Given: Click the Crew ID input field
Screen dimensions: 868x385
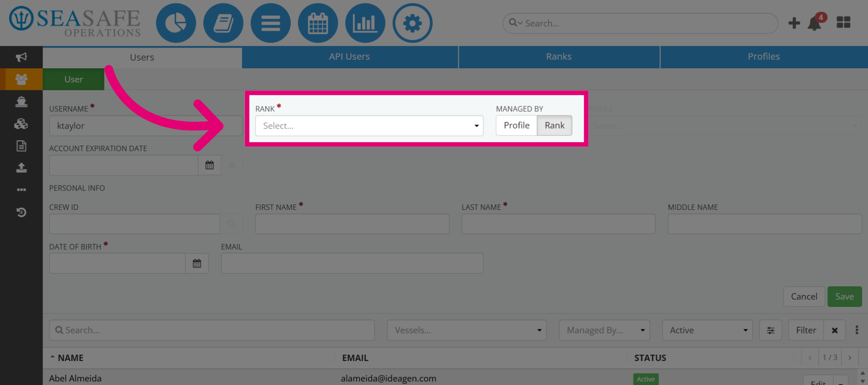Looking at the screenshot, I should click(x=134, y=223).
